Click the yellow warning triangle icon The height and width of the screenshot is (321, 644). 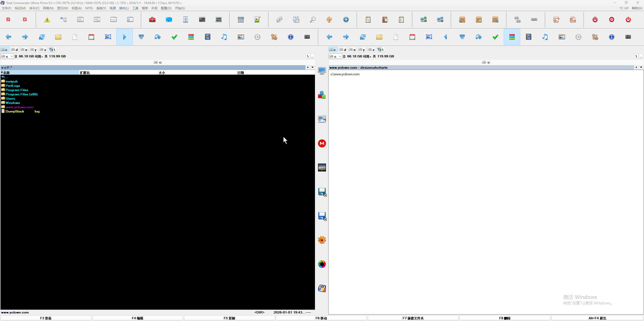[x=47, y=20]
